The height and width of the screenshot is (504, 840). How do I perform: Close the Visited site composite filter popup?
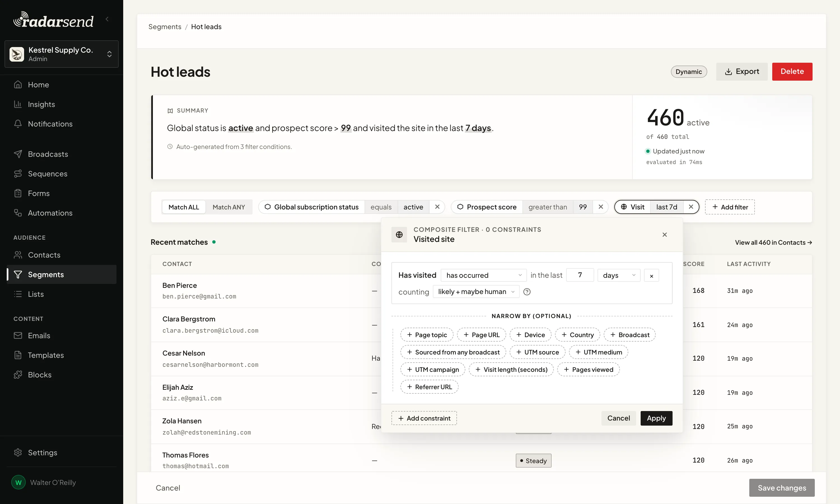coord(664,235)
